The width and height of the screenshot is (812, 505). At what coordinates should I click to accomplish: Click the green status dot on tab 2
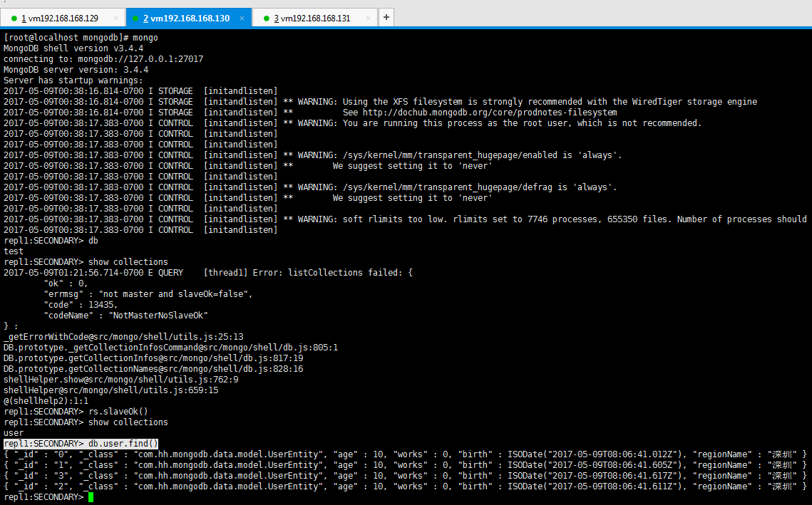[x=135, y=18]
